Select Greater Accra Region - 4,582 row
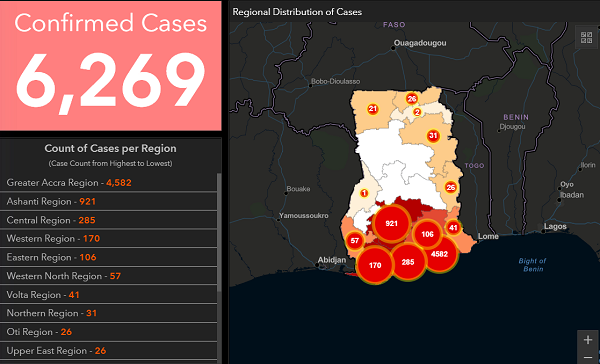 coord(109,183)
